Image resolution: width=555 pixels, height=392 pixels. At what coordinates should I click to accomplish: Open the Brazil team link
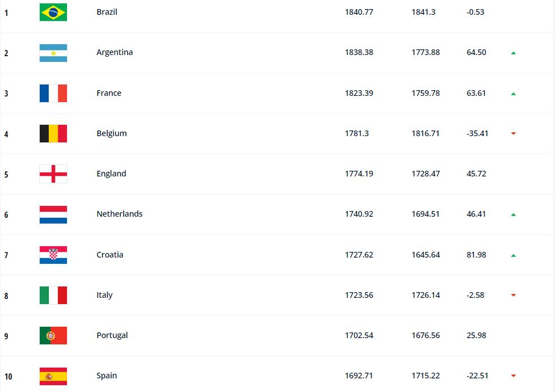(107, 12)
